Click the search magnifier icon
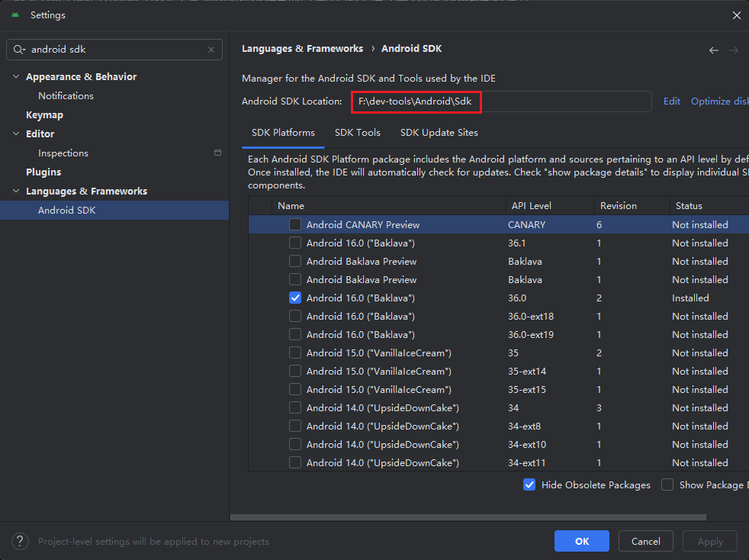Image resolution: width=749 pixels, height=560 pixels. point(19,50)
